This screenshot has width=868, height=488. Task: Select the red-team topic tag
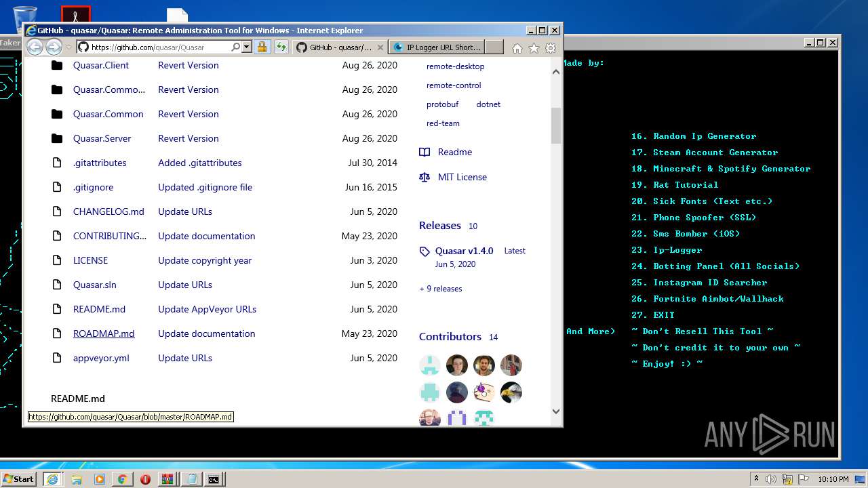[443, 123]
